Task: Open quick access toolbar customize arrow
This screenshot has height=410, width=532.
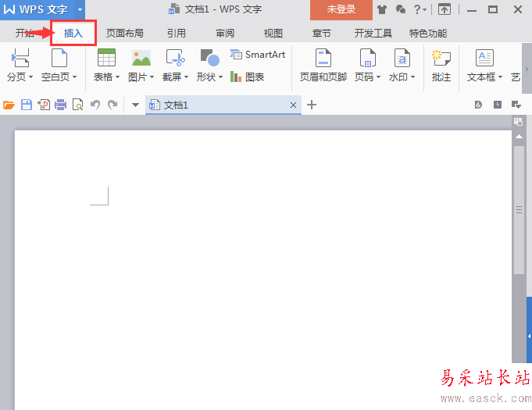Action: point(135,105)
